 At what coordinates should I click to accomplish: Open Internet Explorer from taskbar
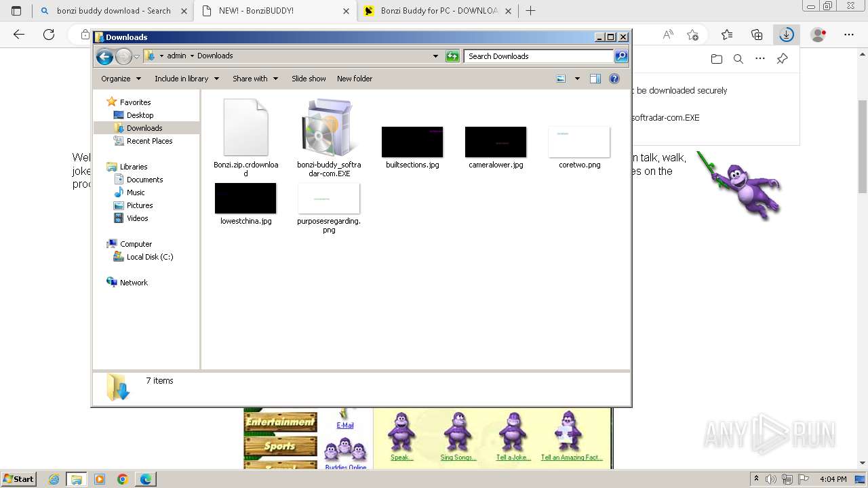pos(54,479)
